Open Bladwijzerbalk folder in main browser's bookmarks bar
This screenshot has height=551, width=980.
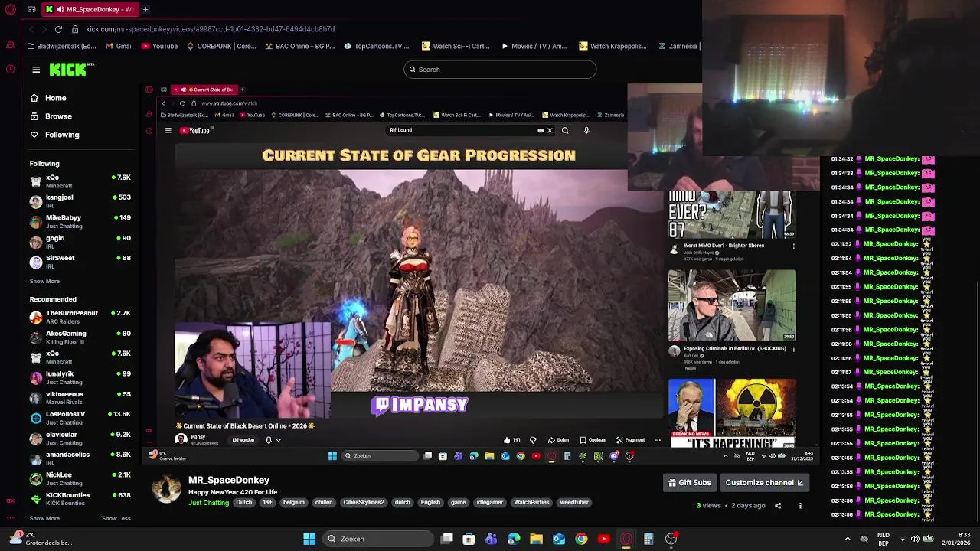coord(63,46)
